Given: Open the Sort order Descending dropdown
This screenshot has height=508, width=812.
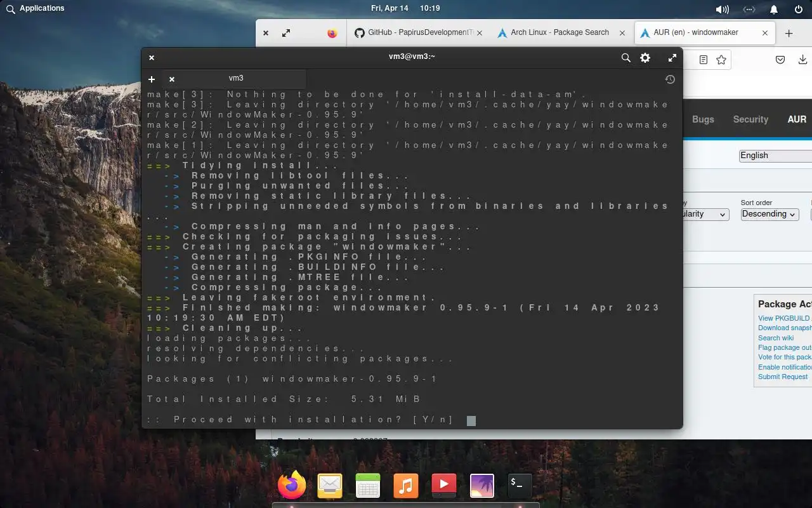Looking at the screenshot, I should [769, 214].
